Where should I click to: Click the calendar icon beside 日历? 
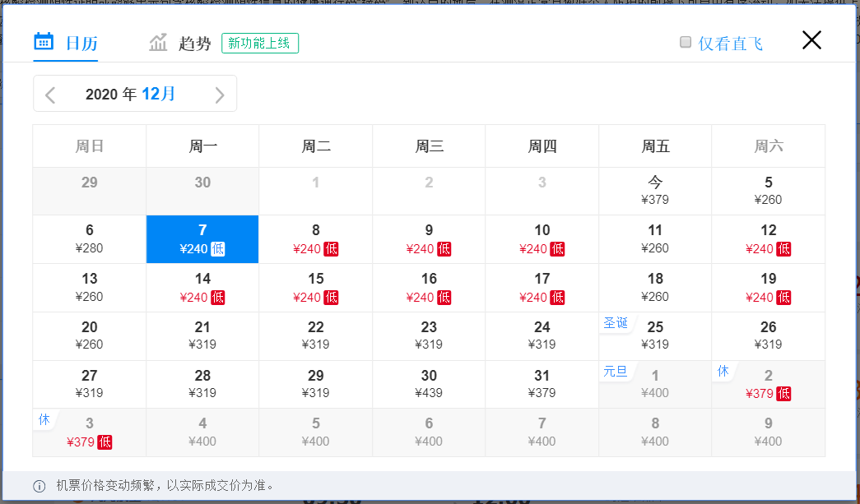(x=44, y=42)
